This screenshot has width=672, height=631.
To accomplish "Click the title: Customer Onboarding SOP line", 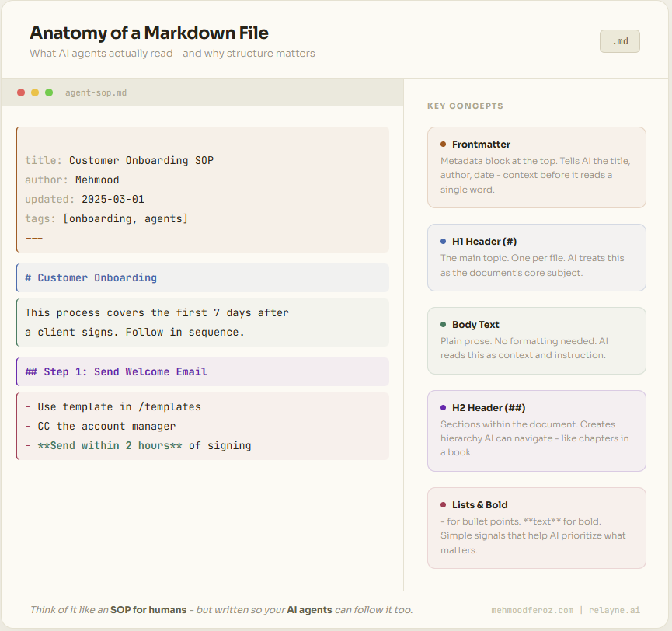I will click(119, 161).
